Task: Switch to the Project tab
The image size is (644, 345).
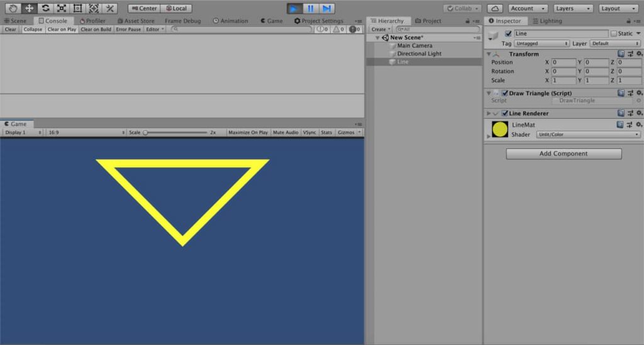Action: pos(428,21)
